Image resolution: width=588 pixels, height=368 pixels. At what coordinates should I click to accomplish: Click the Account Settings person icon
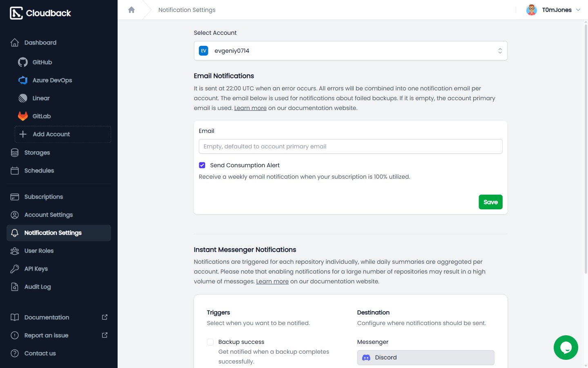pos(15,215)
